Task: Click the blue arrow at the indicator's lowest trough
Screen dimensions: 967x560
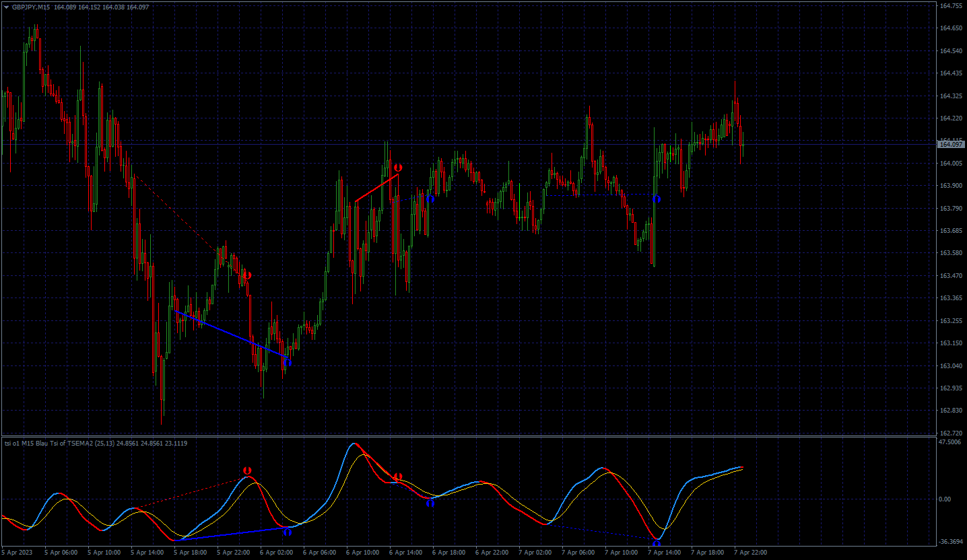Action: pyautogui.click(x=657, y=543)
